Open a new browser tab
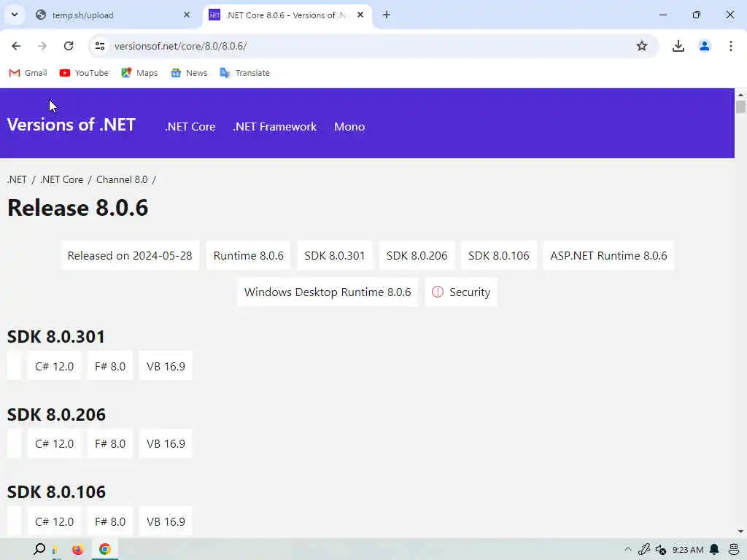Image resolution: width=747 pixels, height=560 pixels. [x=387, y=15]
